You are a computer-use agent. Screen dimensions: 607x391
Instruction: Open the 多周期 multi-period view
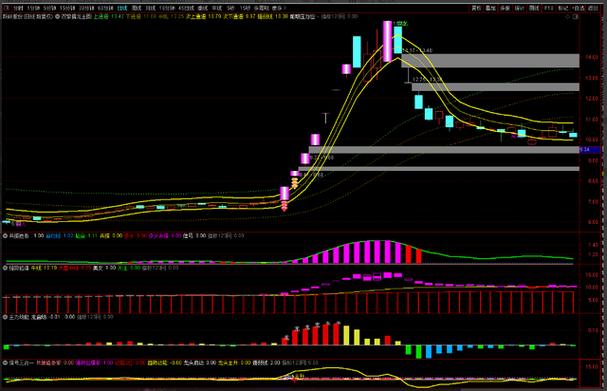tap(261, 8)
